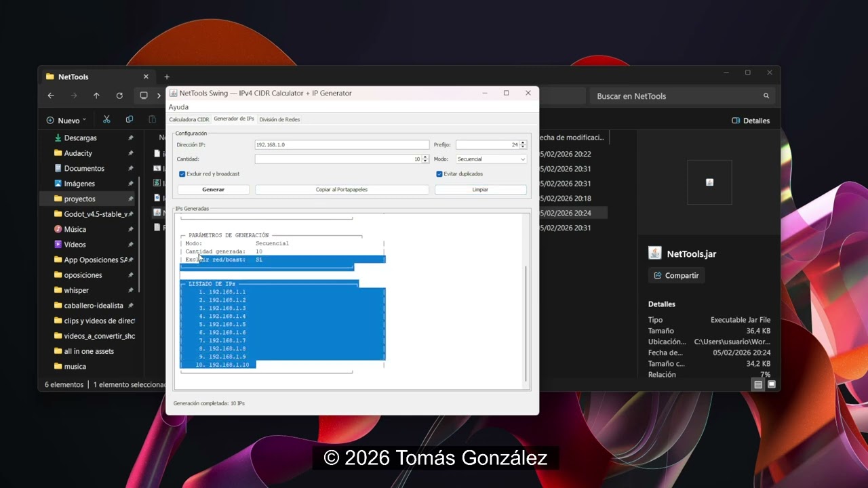This screenshot has width=868, height=488.
Task: Click the IPs Generadas vertical scrollbar
Action: [x=526, y=324]
